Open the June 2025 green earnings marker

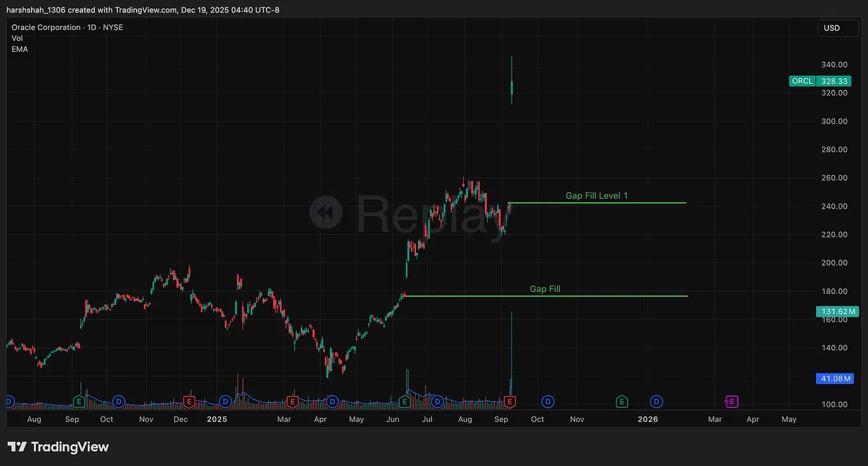pos(404,402)
